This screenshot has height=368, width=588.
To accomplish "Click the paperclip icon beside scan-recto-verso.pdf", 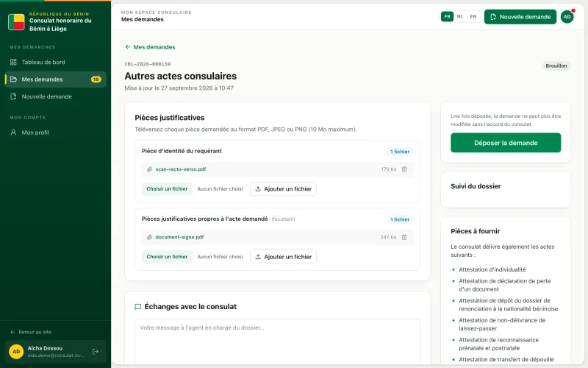I will click(149, 169).
